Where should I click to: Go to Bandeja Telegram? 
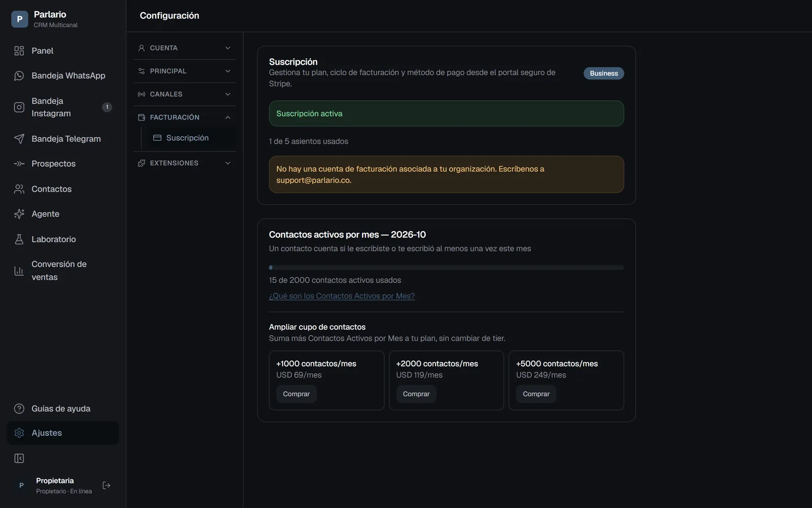point(63,139)
